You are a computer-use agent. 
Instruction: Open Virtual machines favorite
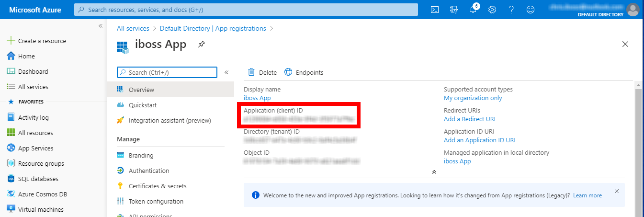pyautogui.click(x=35, y=209)
